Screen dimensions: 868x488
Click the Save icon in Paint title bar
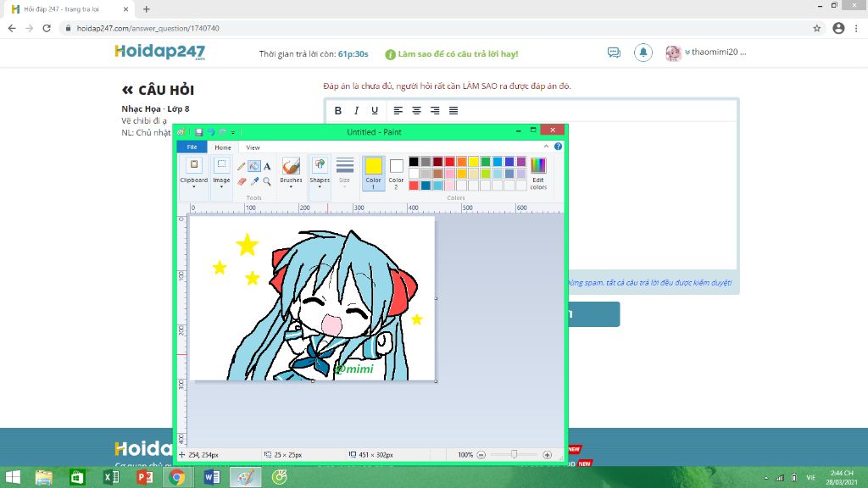198,132
